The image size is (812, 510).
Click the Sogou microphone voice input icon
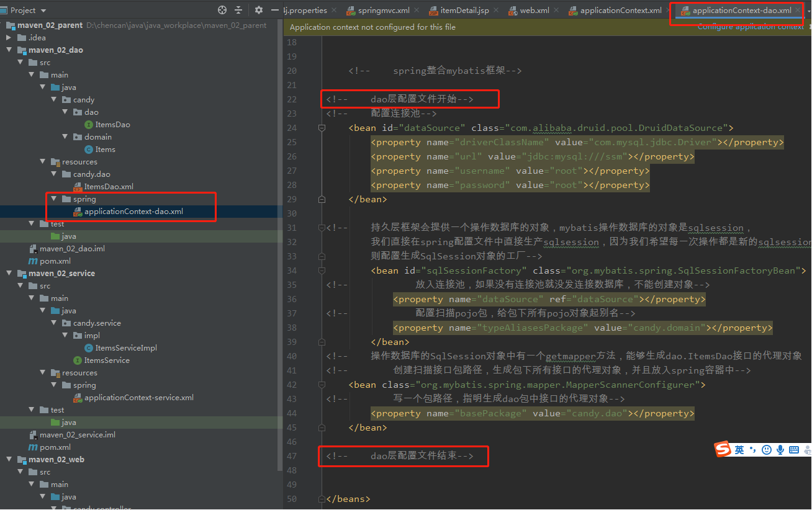(x=780, y=450)
